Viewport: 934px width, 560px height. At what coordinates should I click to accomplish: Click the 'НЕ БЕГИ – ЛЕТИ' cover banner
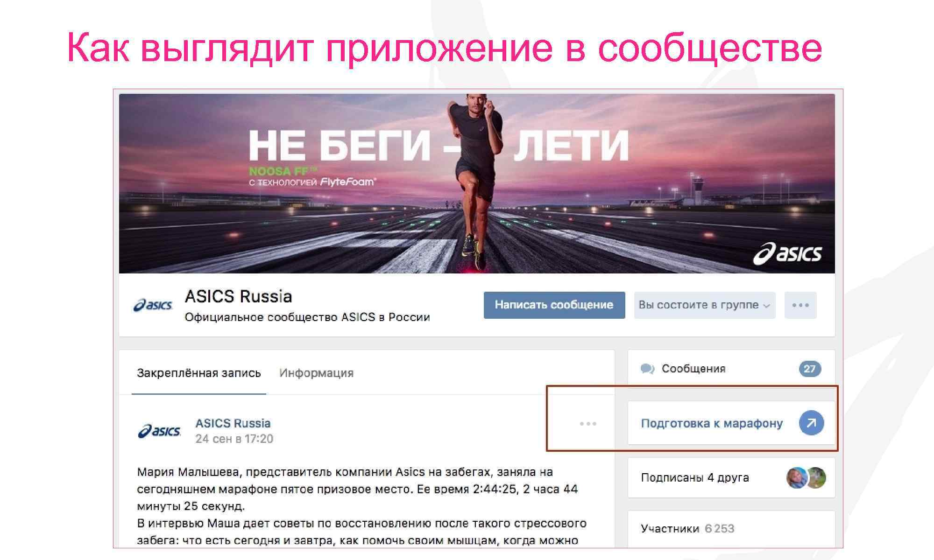click(477, 183)
